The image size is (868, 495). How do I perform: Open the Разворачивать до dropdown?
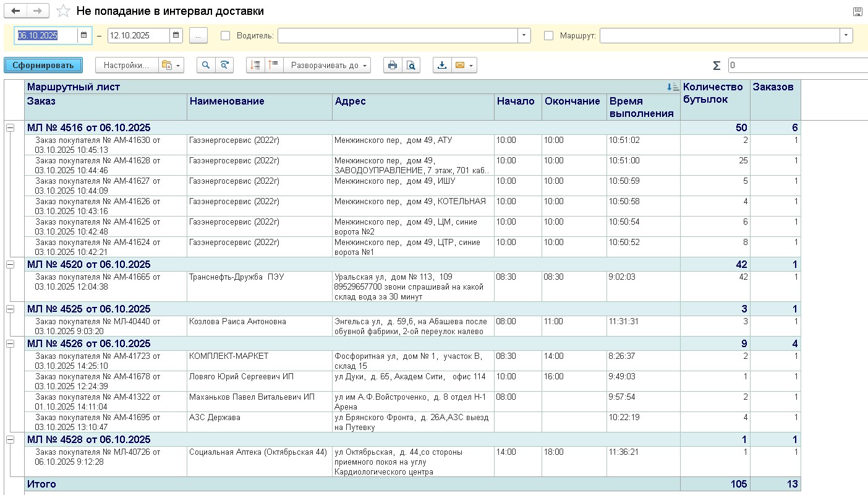(327, 65)
